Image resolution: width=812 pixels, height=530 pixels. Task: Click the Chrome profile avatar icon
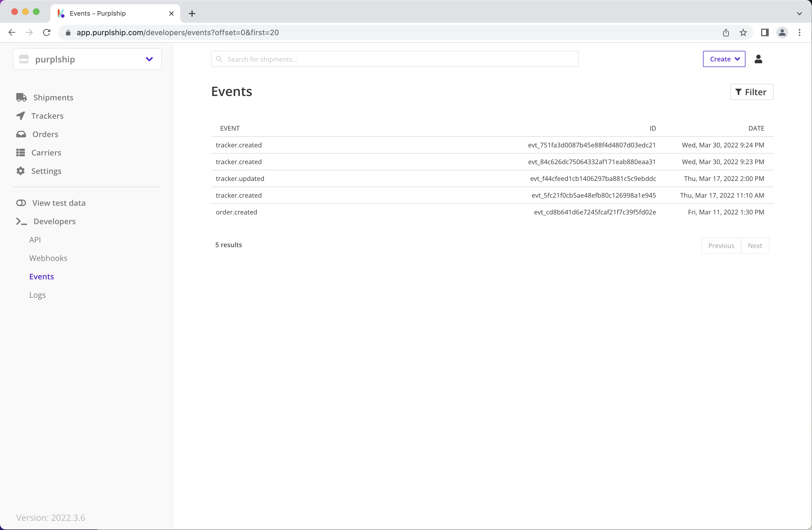[x=782, y=32]
